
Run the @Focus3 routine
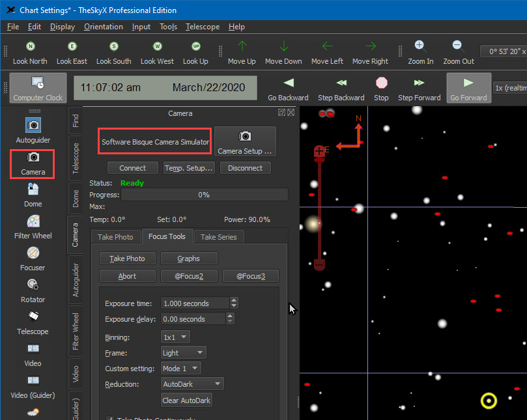pos(251,276)
